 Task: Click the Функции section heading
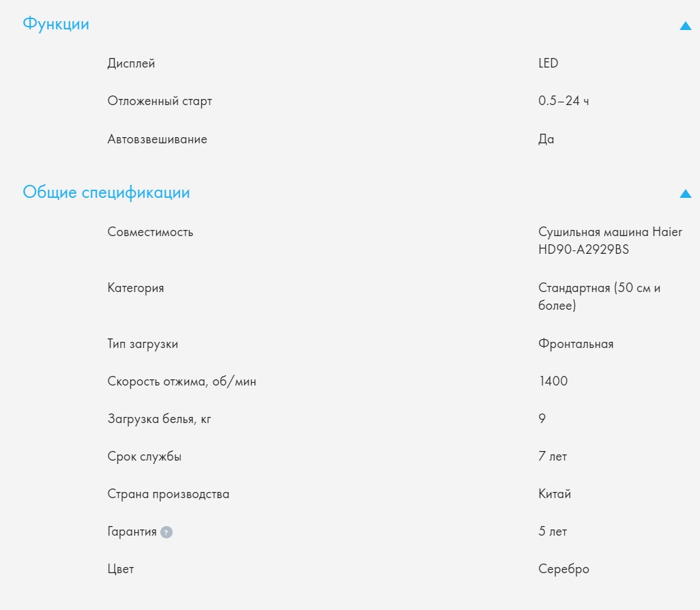point(56,24)
